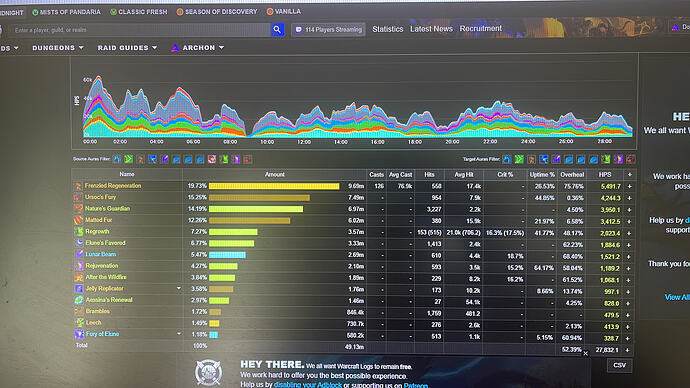Sort table by Name column header

127,174
